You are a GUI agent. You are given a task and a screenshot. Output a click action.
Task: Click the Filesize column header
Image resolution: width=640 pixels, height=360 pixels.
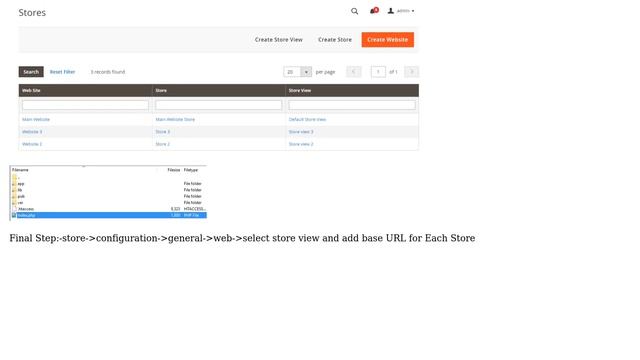[173, 170]
